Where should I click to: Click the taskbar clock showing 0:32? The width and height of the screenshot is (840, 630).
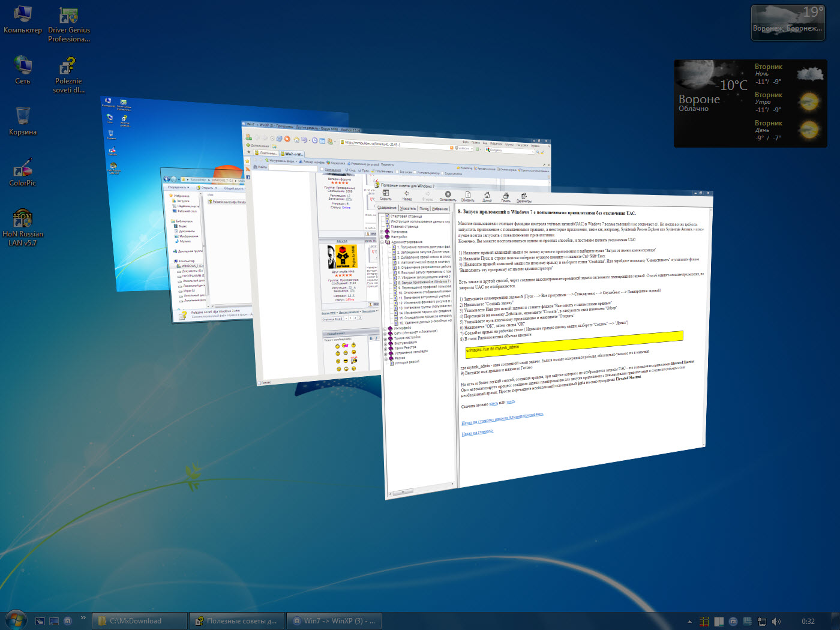pos(808,621)
